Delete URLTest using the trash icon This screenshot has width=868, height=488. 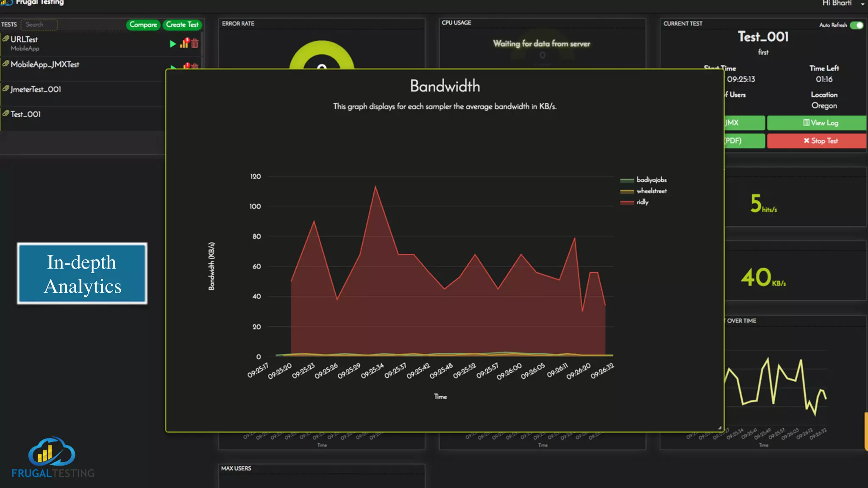(195, 44)
